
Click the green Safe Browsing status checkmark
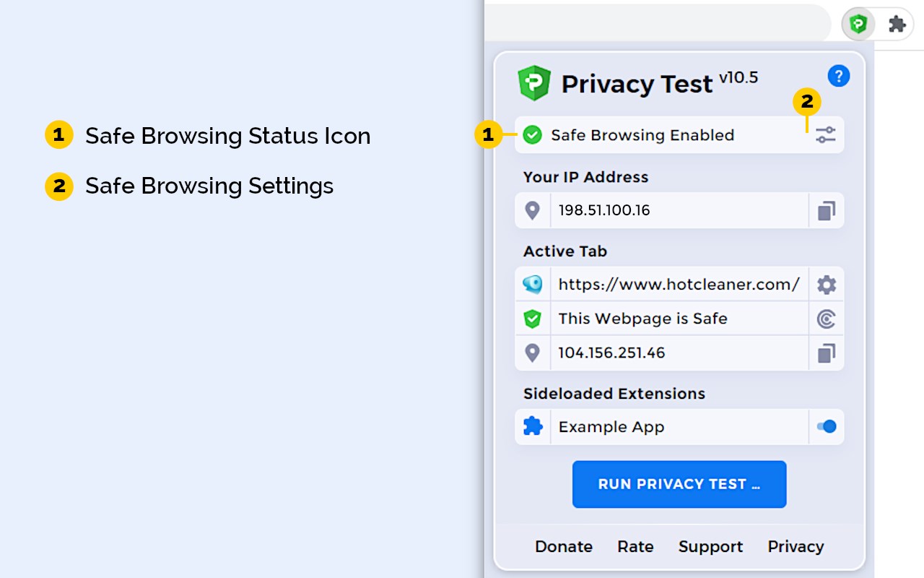click(532, 135)
